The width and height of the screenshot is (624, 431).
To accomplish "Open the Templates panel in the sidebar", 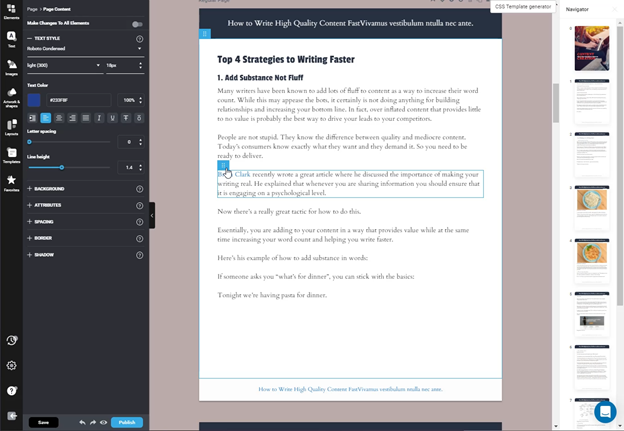I will 11,155.
